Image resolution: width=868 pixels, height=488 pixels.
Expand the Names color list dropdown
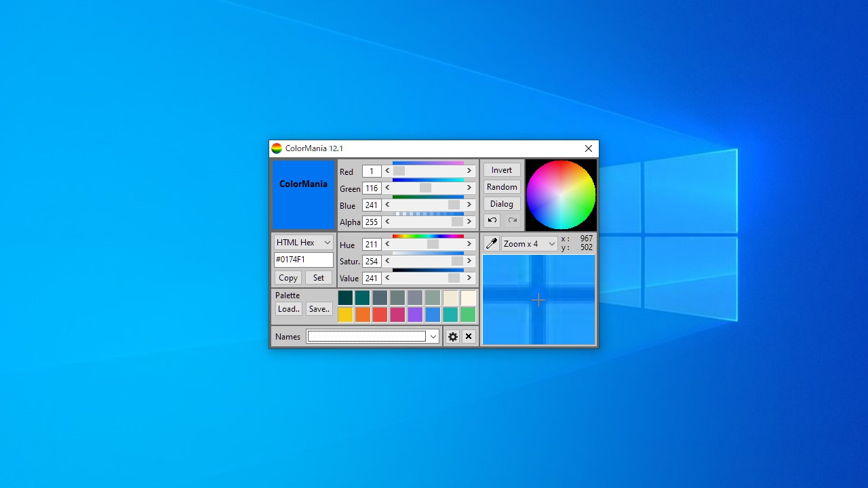click(x=433, y=336)
